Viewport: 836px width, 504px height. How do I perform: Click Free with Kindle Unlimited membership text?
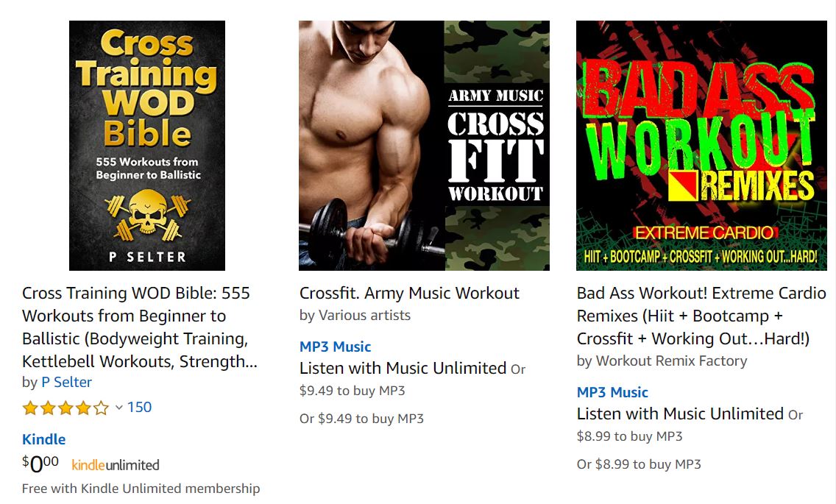[x=141, y=489]
